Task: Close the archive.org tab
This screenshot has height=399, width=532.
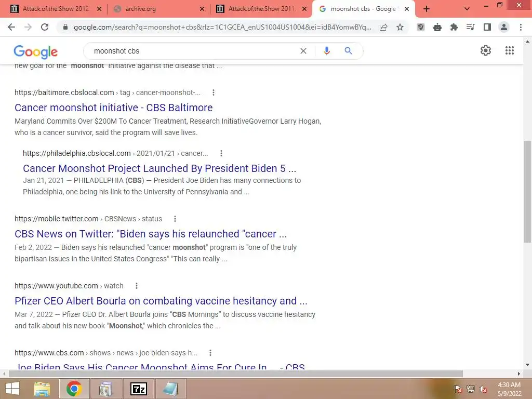Action: pos(202,9)
